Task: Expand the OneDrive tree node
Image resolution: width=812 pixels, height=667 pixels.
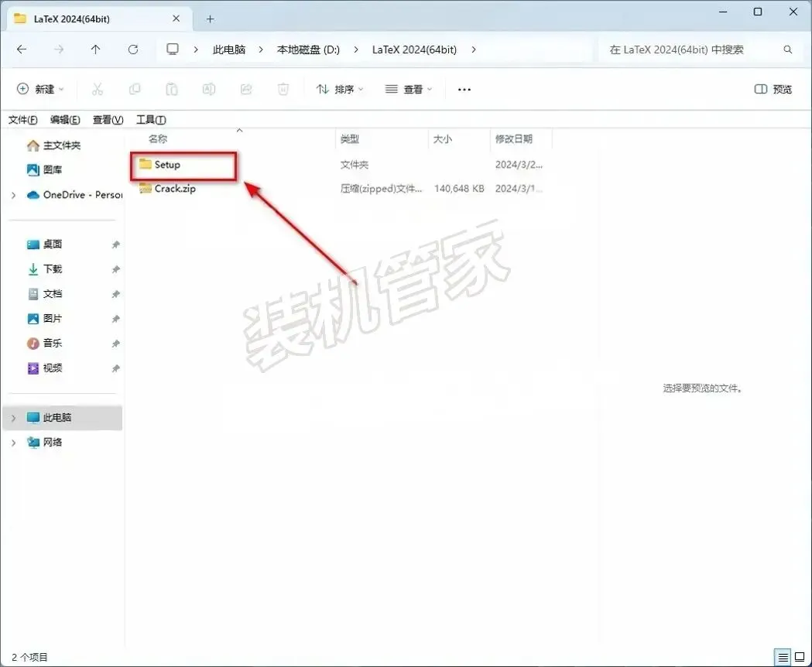Action: pyautogui.click(x=13, y=195)
